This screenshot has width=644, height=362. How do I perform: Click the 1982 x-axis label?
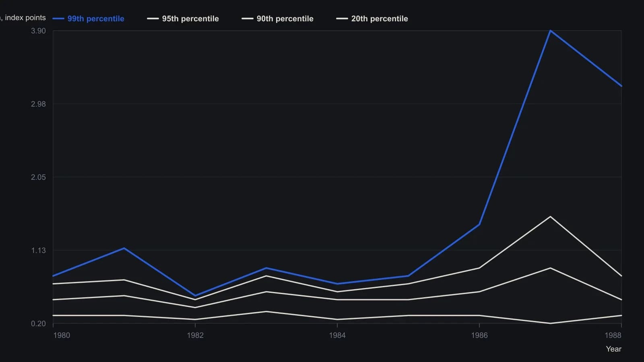195,335
